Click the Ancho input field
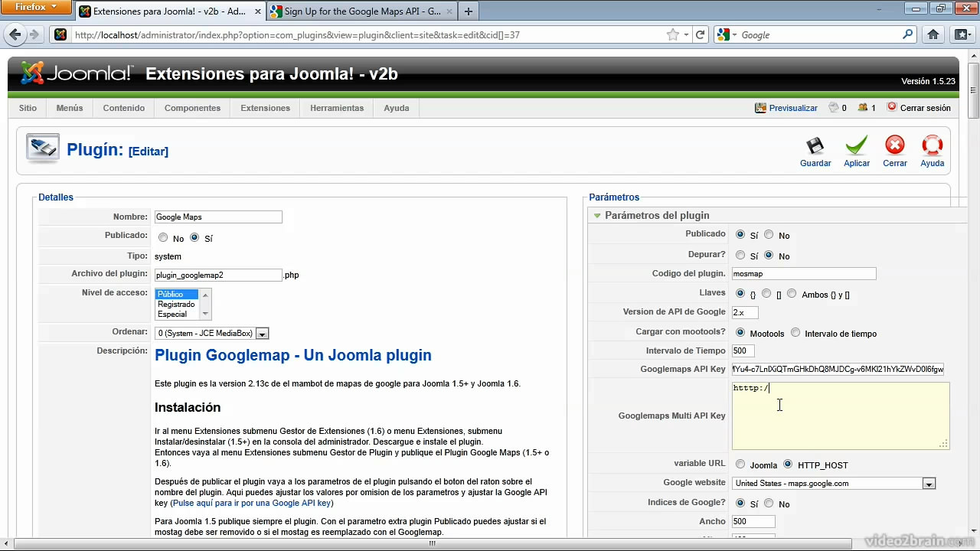Image resolution: width=980 pixels, height=551 pixels. click(x=753, y=522)
